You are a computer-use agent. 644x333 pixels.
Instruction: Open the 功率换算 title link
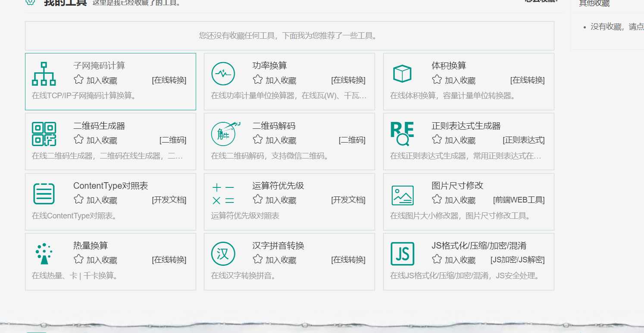pos(270,65)
